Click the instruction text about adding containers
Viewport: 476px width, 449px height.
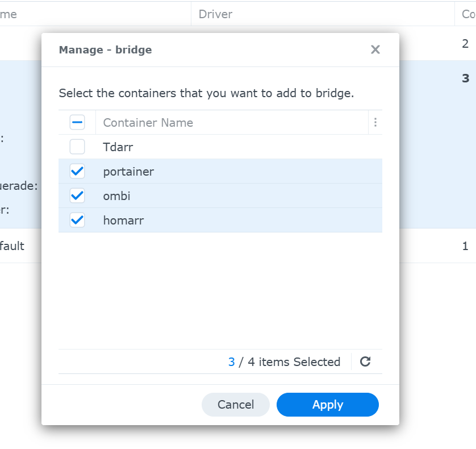point(206,93)
